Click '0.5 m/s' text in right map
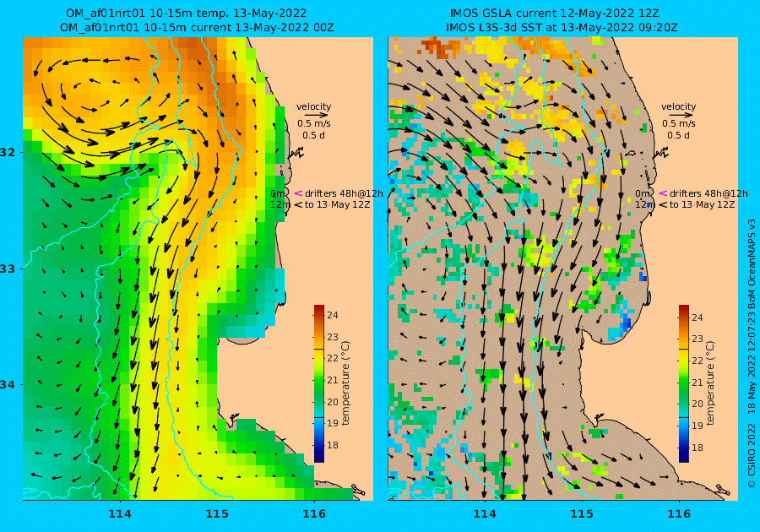760x532 pixels. click(679, 123)
